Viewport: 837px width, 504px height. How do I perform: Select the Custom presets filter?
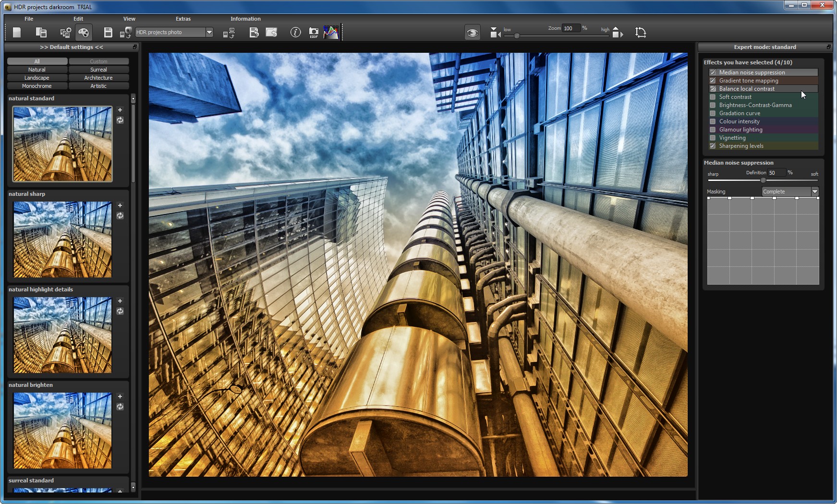98,61
